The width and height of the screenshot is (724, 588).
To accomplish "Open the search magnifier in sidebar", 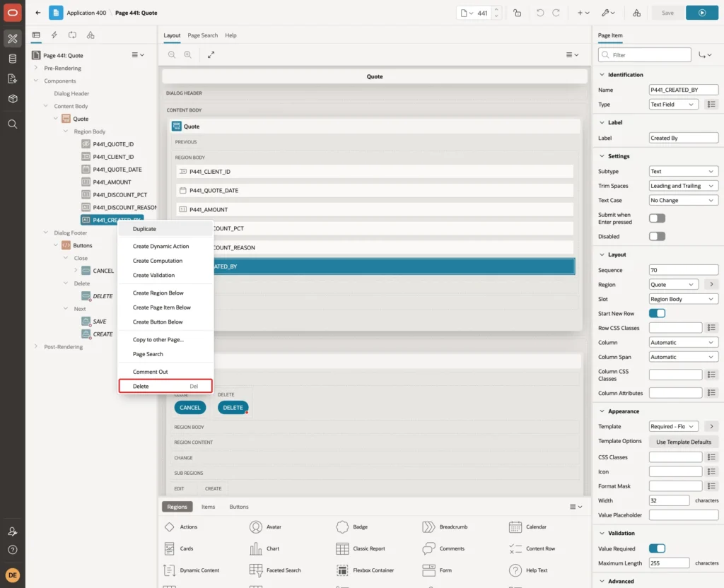I will point(13,124).
